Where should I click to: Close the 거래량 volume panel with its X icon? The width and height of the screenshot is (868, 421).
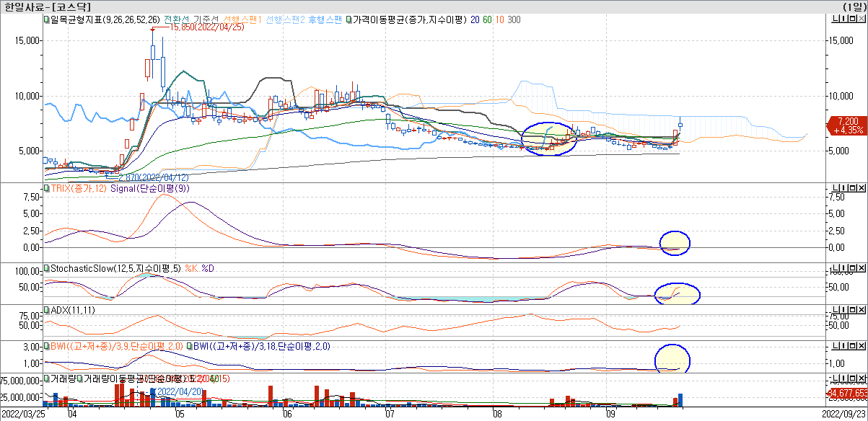[861, 378]
